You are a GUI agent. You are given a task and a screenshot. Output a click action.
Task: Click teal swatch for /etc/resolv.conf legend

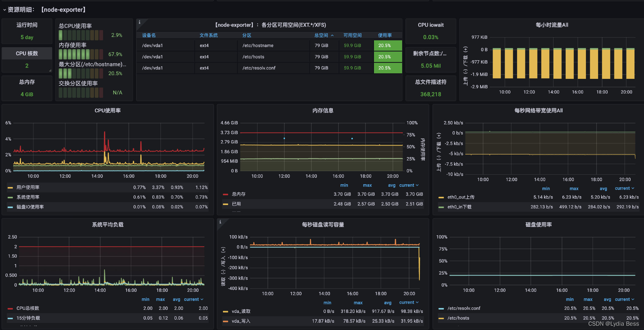pyautogui.click(x=441, y=309)
